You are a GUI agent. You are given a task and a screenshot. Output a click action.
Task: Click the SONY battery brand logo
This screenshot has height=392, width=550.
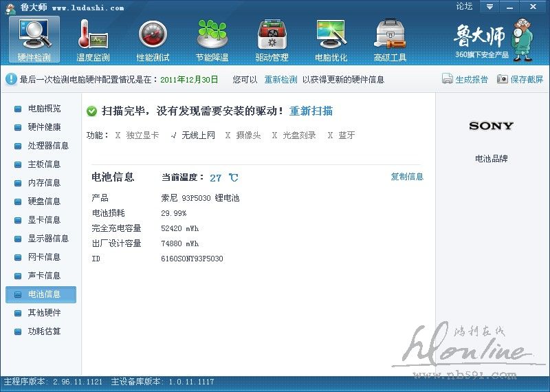(x=491, y=126)
